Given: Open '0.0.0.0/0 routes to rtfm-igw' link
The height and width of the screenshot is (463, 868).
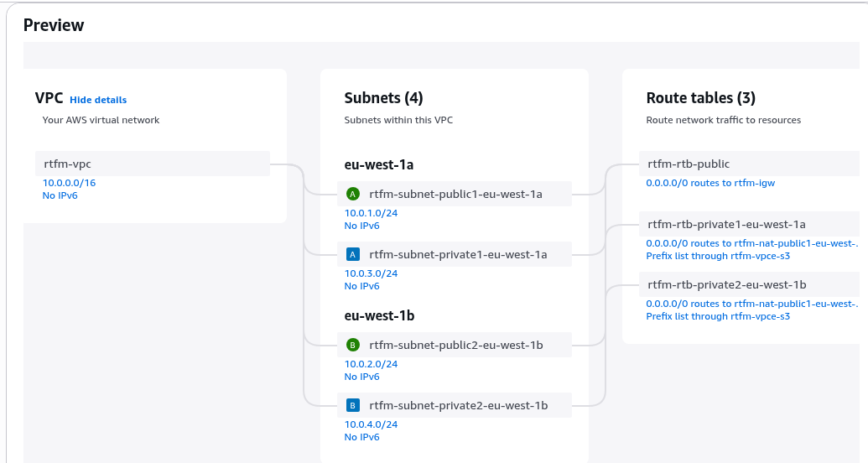Looking at the screenshot, I should [715, 183].
